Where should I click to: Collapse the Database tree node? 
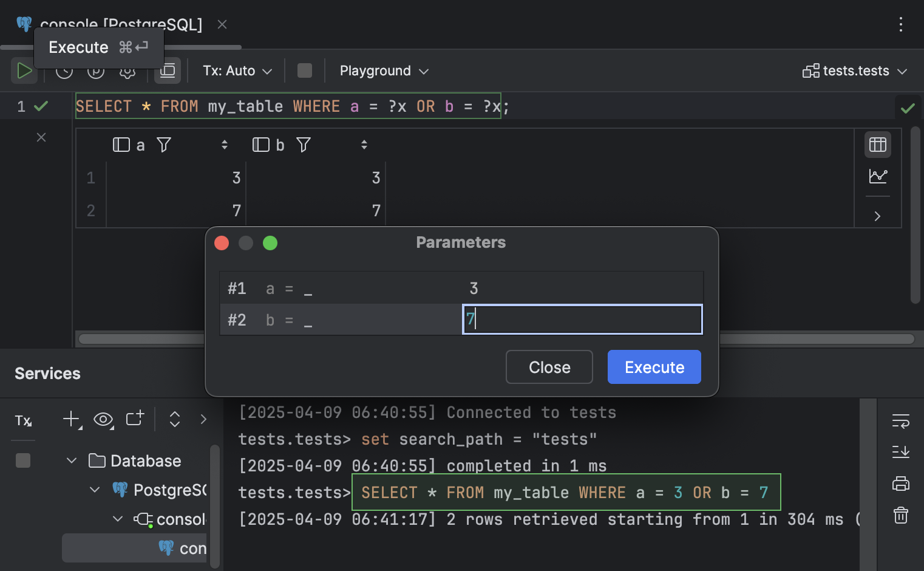[72, 460]
